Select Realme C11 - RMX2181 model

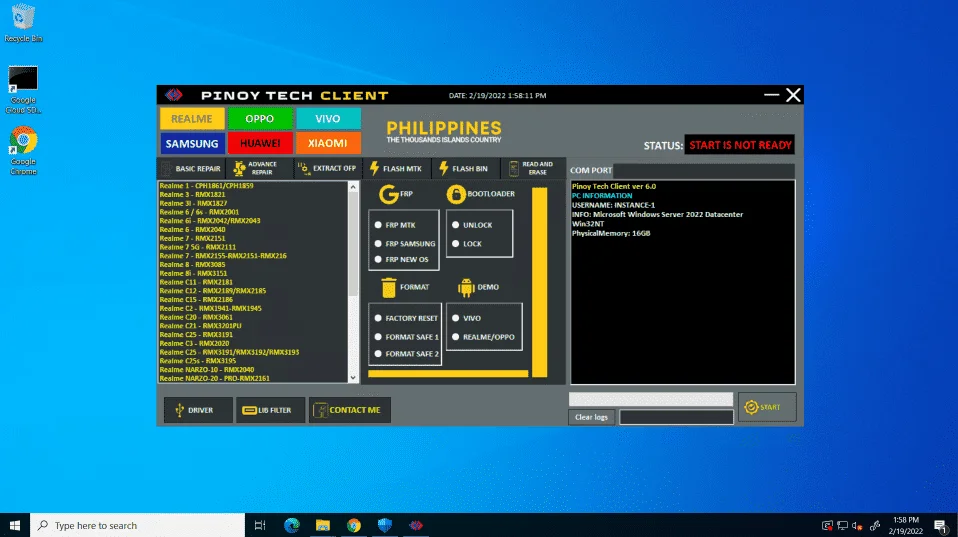point(196,282)
